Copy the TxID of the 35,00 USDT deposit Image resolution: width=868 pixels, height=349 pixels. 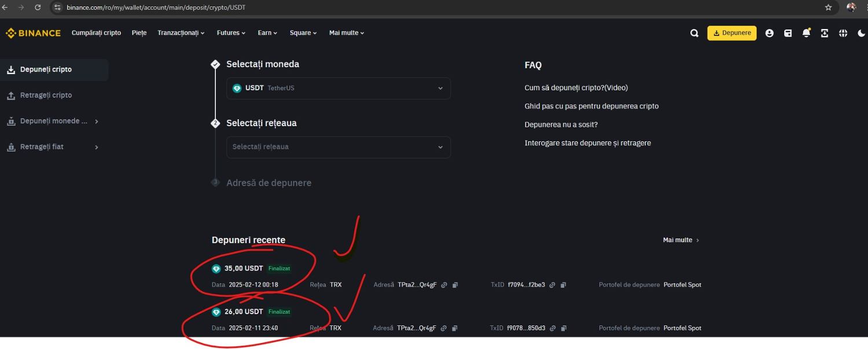(563, 285)
